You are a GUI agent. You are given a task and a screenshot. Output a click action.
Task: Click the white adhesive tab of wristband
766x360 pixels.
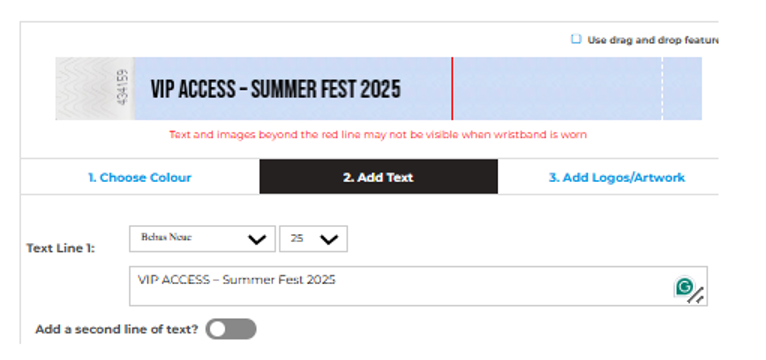pyautogui.click(x=94, y=88)
